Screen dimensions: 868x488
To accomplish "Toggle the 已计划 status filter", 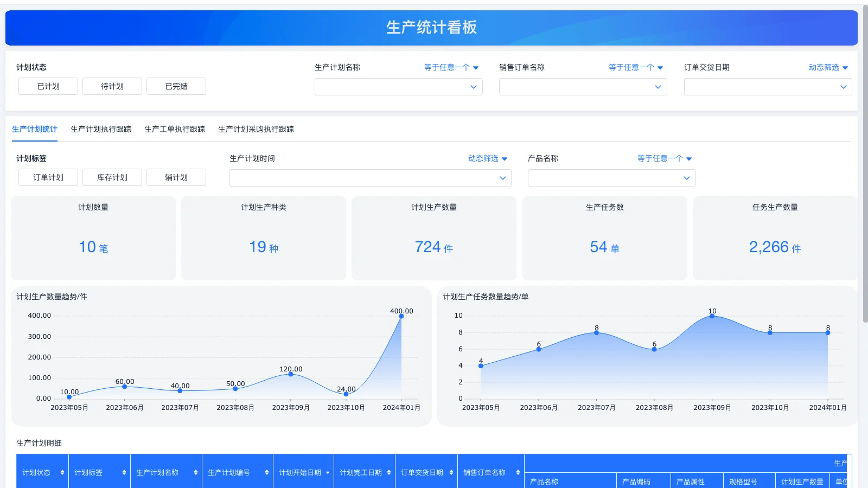I will pyautogui.click(x=48, y=86).
